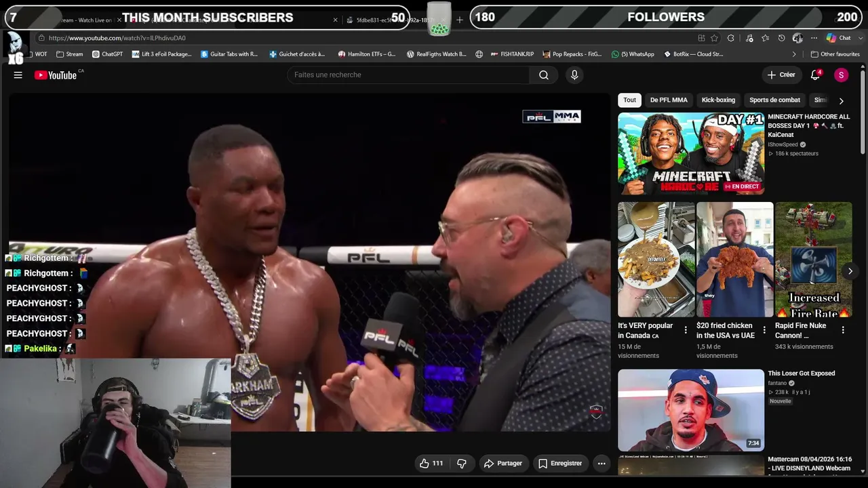Open the Lift 3 eFoil Package bookmark

[162, 54]
